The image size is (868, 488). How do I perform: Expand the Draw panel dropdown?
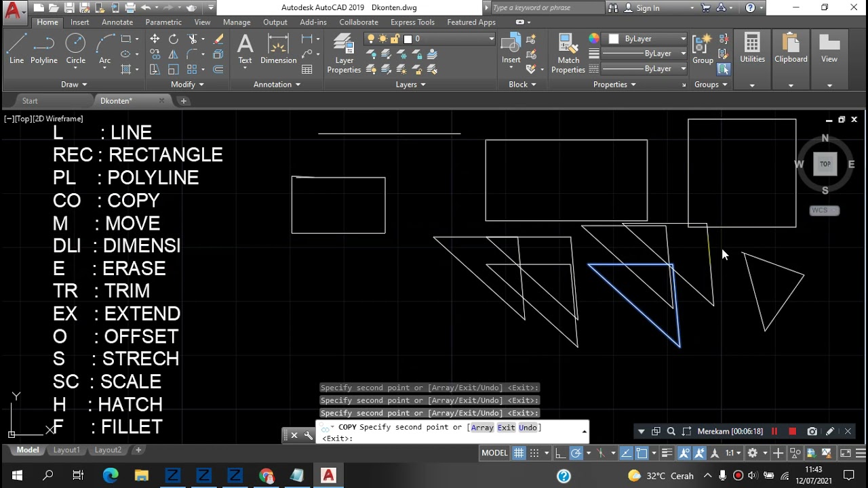[74, 84]
